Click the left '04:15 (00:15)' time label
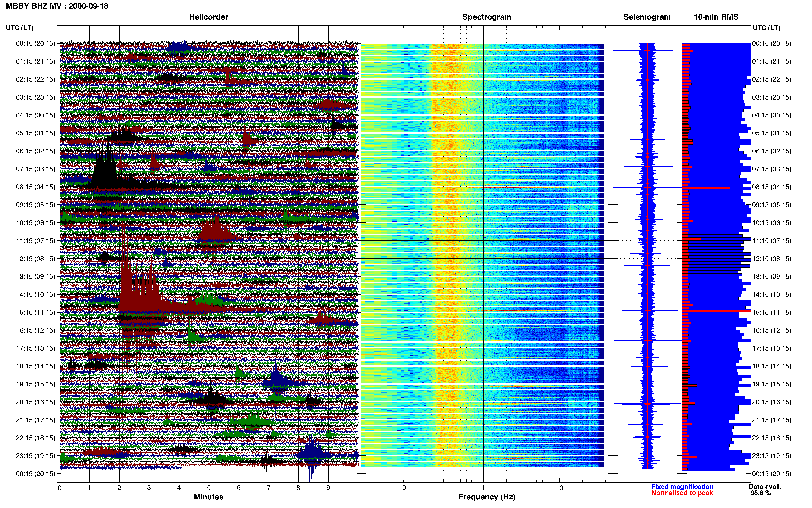 36,115
